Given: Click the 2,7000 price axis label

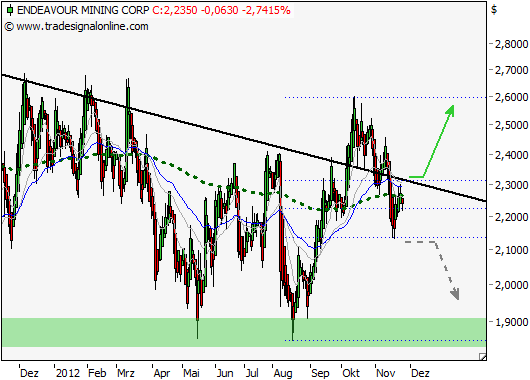Looking at the screenshot, I should pos(511,70).
